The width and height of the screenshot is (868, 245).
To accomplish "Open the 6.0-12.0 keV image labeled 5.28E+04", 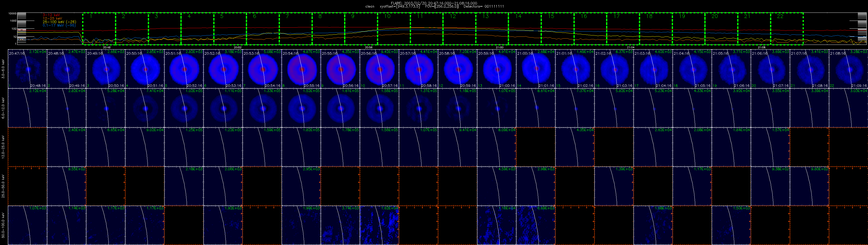I will [106, 108].
